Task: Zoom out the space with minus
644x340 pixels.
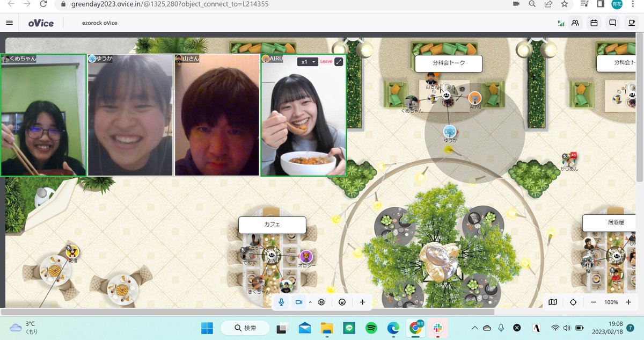Action: click(x=594, y=302)
